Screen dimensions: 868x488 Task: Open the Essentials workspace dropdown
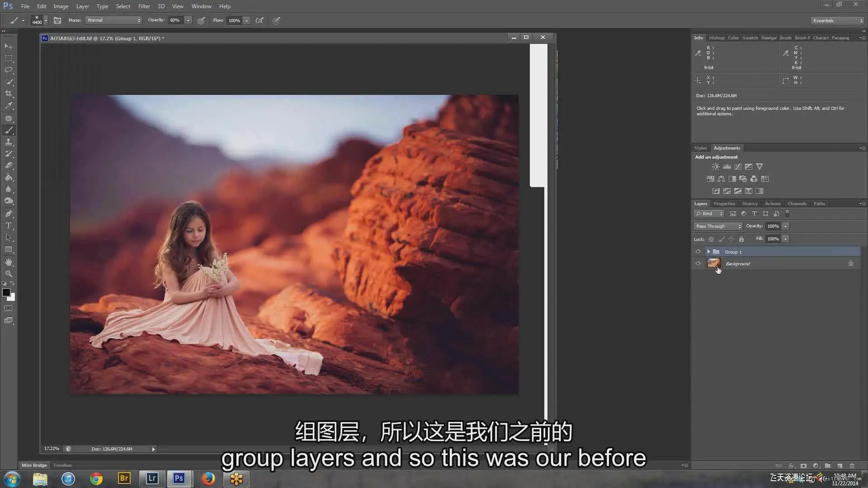[x=837, y=21]
